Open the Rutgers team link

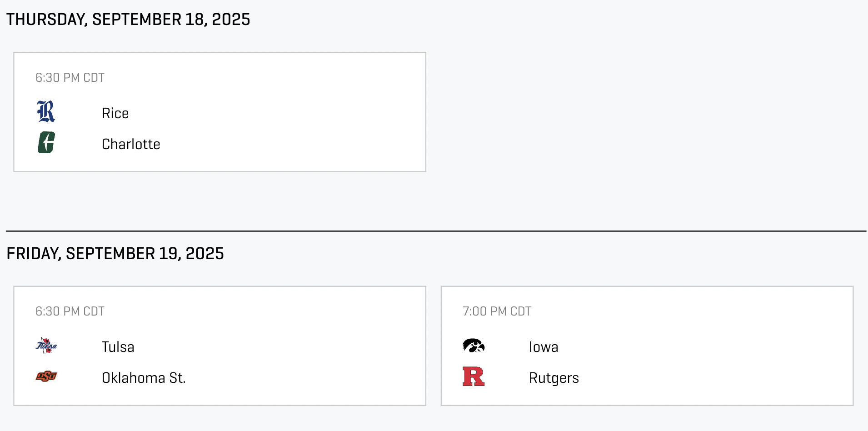tap(554, 378)
